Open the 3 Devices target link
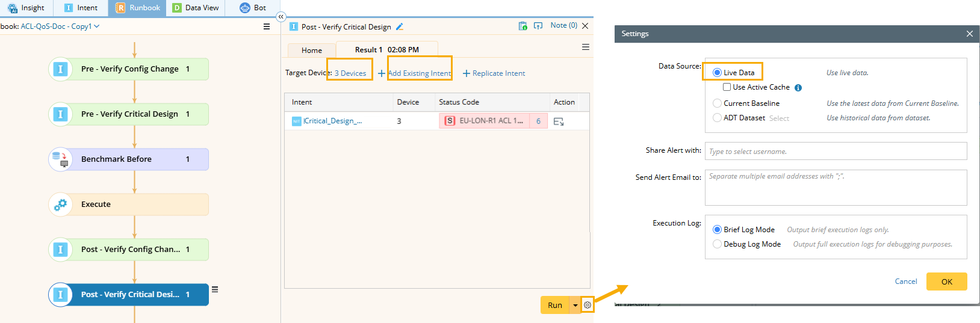This screenshot has height=323, width=980. [350, 73]
